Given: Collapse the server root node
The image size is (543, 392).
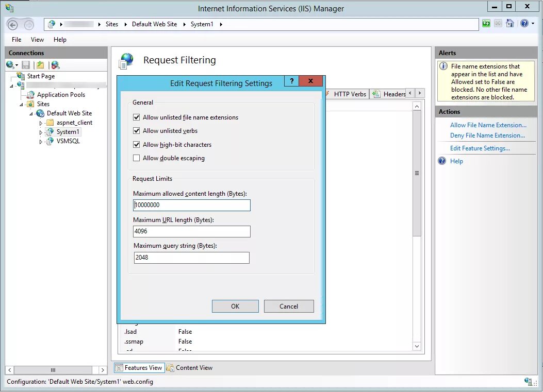Looking at the screenshot, I should pyautogui.click(x=12, y=86).
